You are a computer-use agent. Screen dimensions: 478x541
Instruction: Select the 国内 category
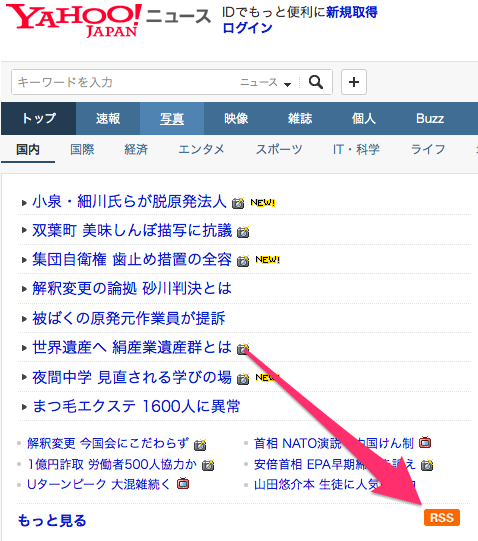coord(28,149)
